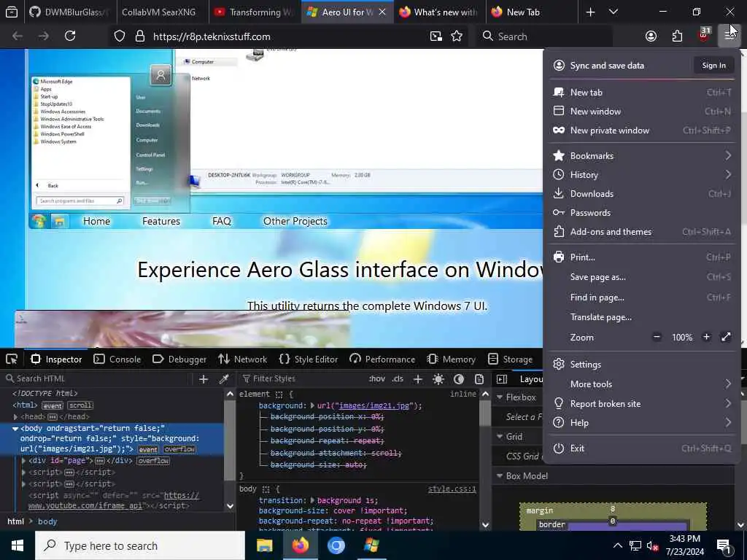Select New tab from the menu
747x560 pixels.
[642, 93]
